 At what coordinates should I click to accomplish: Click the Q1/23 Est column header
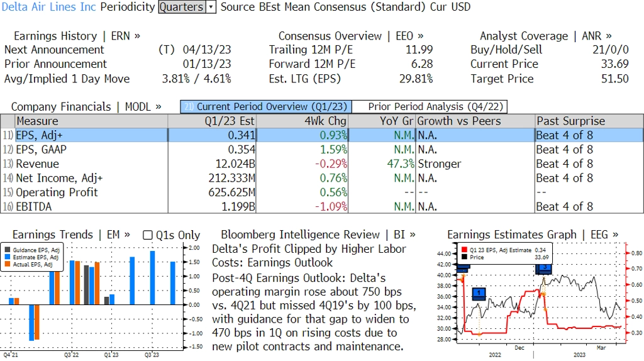212,121
